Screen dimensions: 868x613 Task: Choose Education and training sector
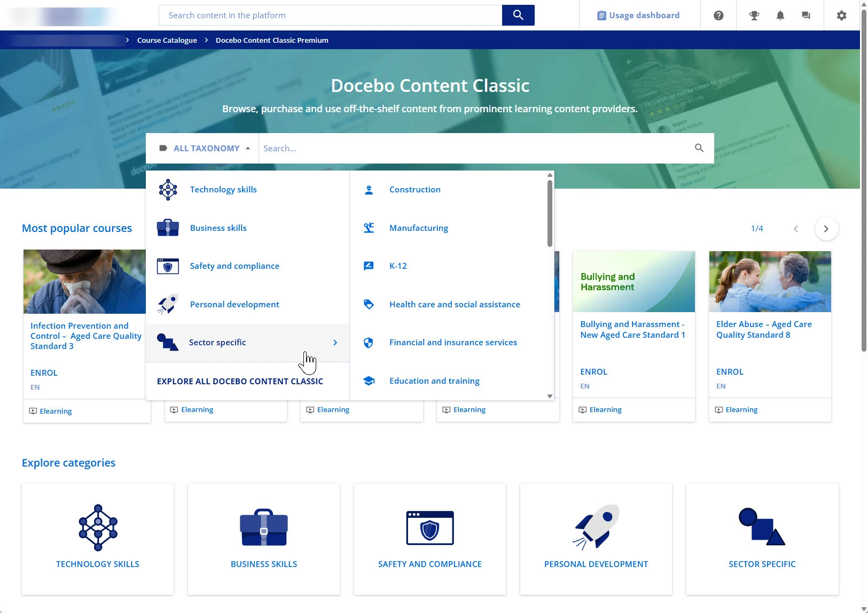point(434,381)
